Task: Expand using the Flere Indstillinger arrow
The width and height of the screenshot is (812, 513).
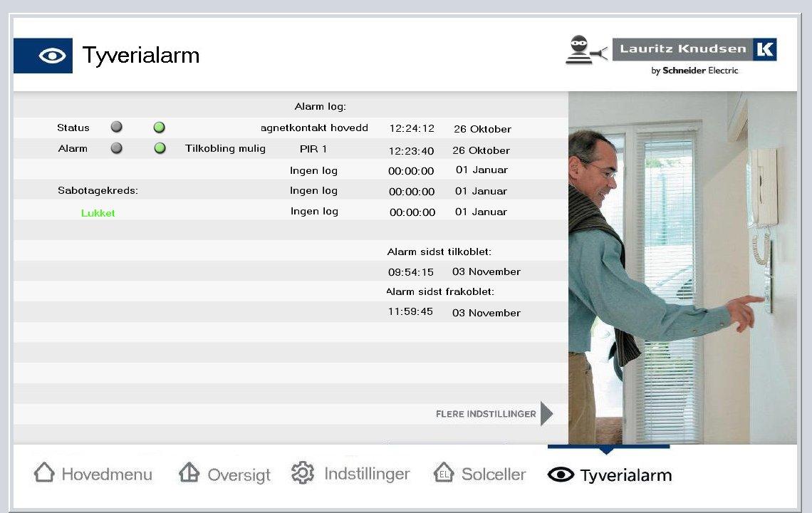Action: pyautogui.click(x=546, y=413)
